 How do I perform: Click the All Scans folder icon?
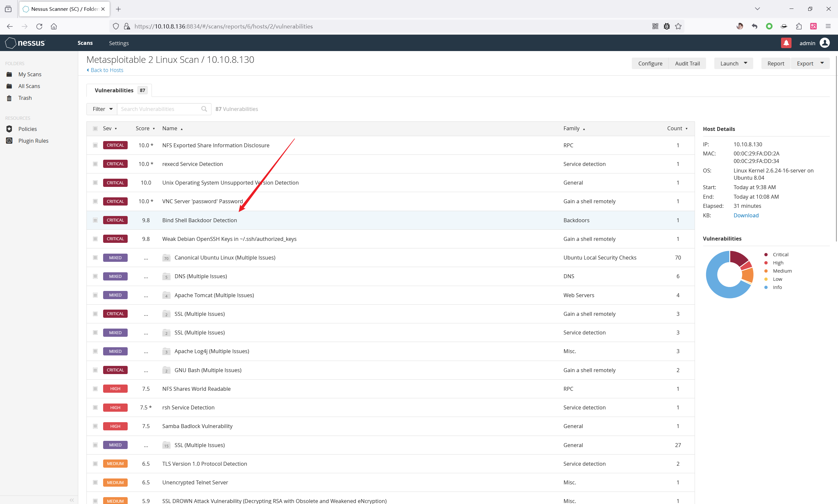tap(9, 86)
